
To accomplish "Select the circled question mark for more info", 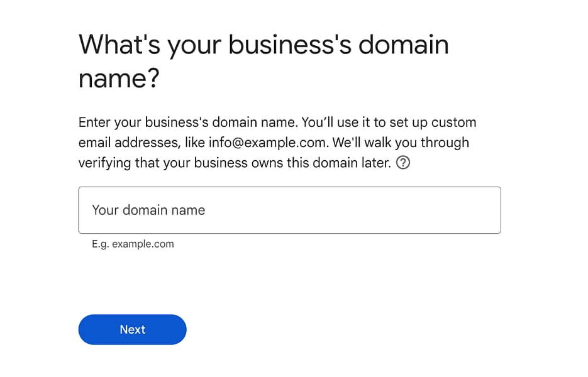I will click(403, 163).
